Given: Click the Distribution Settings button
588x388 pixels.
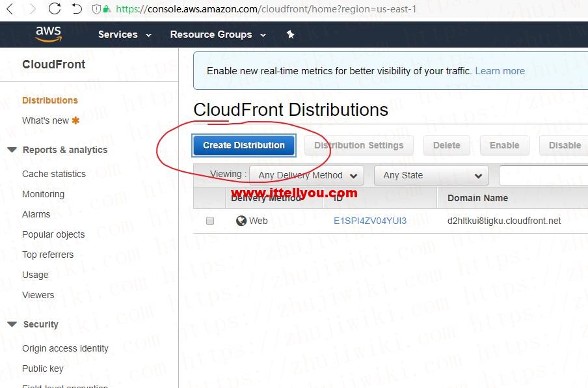Looking at the screenshot, I should tap(359, 145).
